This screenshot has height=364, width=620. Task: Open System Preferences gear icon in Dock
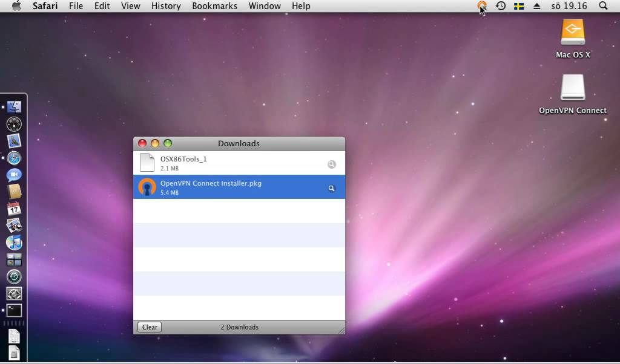(x=14, y=293)
